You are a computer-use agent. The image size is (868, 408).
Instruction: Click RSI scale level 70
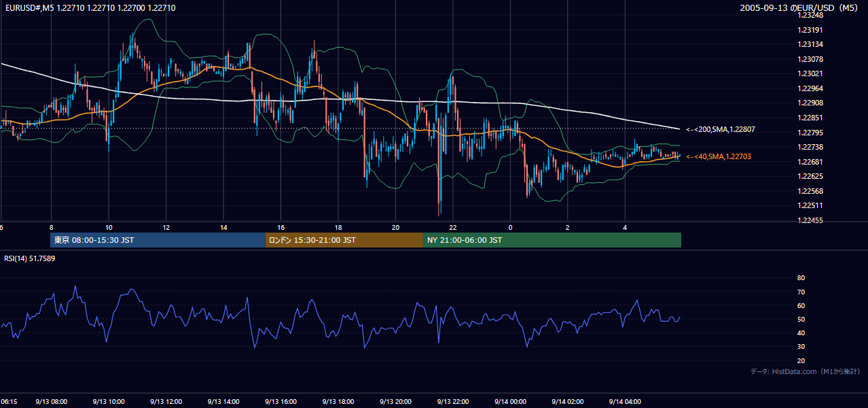point(801,292)
